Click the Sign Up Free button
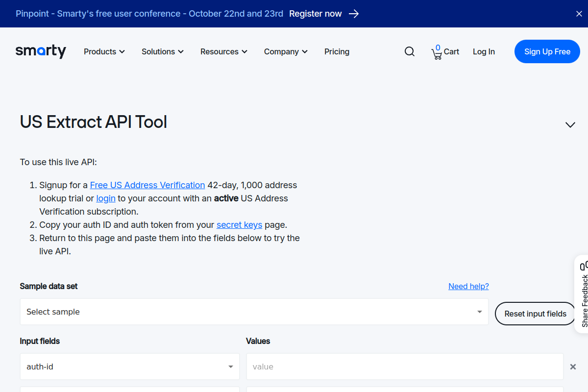Viewport: 588px width, 392px height. coord(547,51)
